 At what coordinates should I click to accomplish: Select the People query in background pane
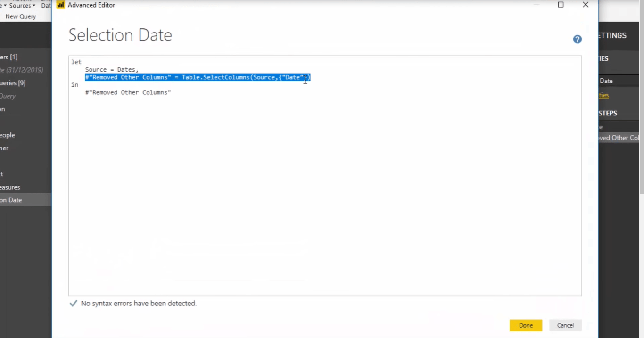25,135
